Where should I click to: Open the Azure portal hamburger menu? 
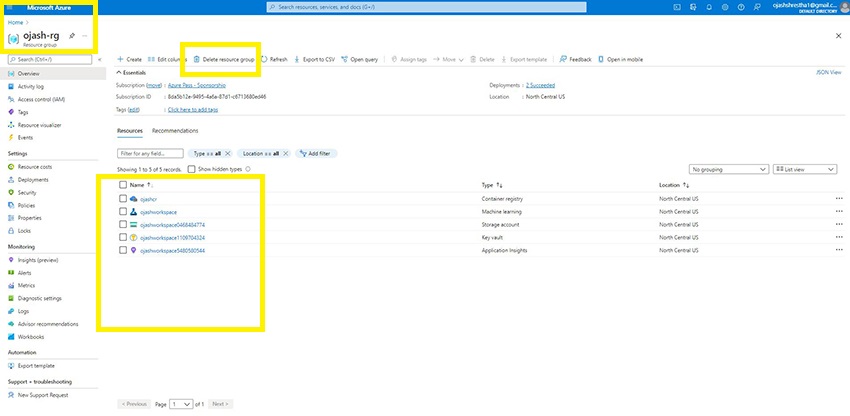point(9,7)
